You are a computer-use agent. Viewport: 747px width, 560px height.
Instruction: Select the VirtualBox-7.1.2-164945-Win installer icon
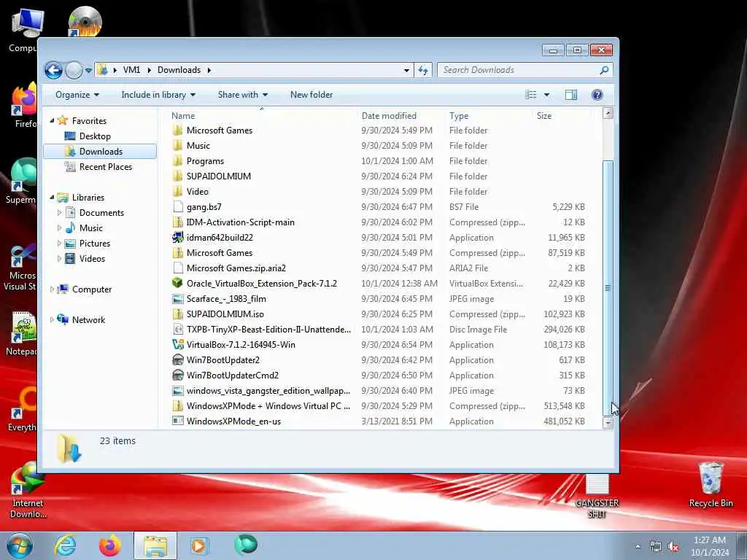[x=178, y=344]
